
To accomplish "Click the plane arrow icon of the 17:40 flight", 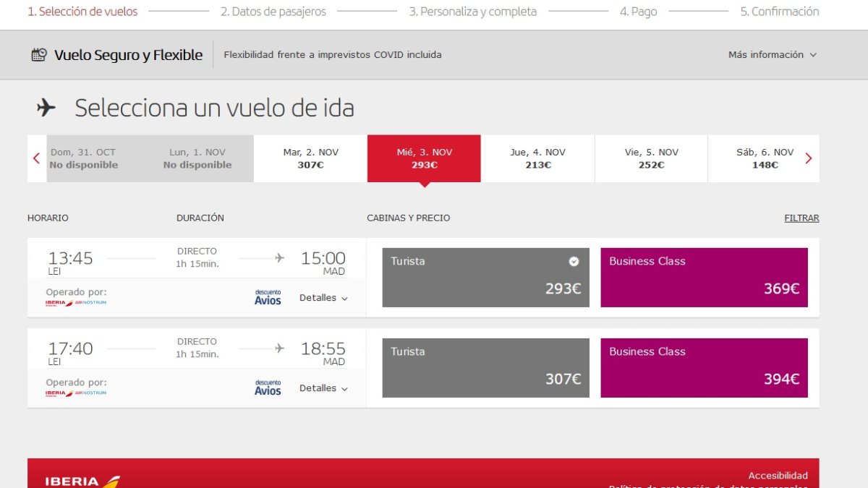I will tap(279, 348).
